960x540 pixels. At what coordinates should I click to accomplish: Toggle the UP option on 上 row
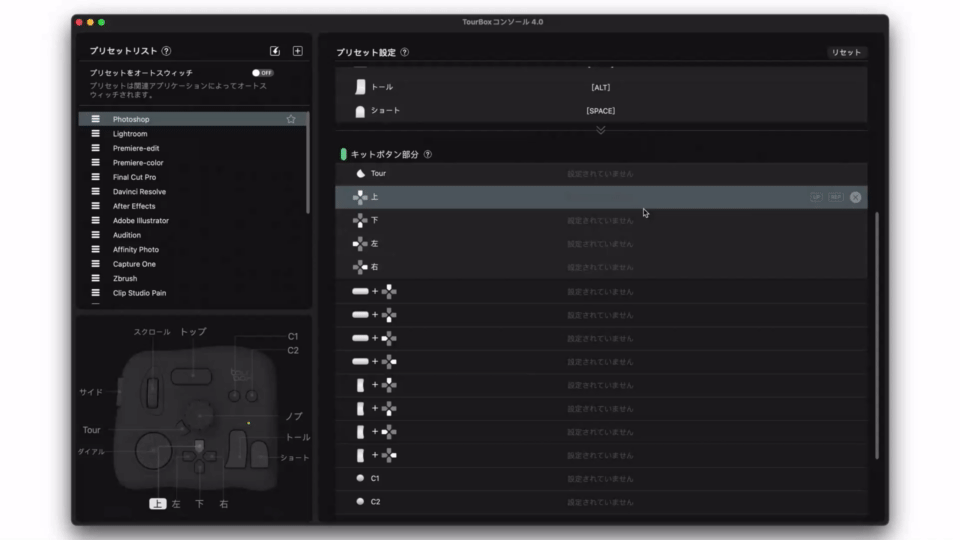[x=816, y=197]
